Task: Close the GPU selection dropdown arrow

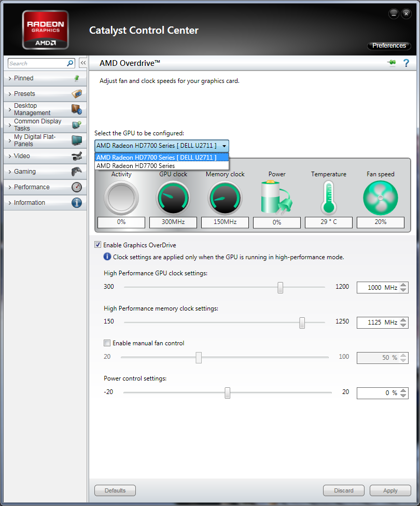Action: [224, 146]
